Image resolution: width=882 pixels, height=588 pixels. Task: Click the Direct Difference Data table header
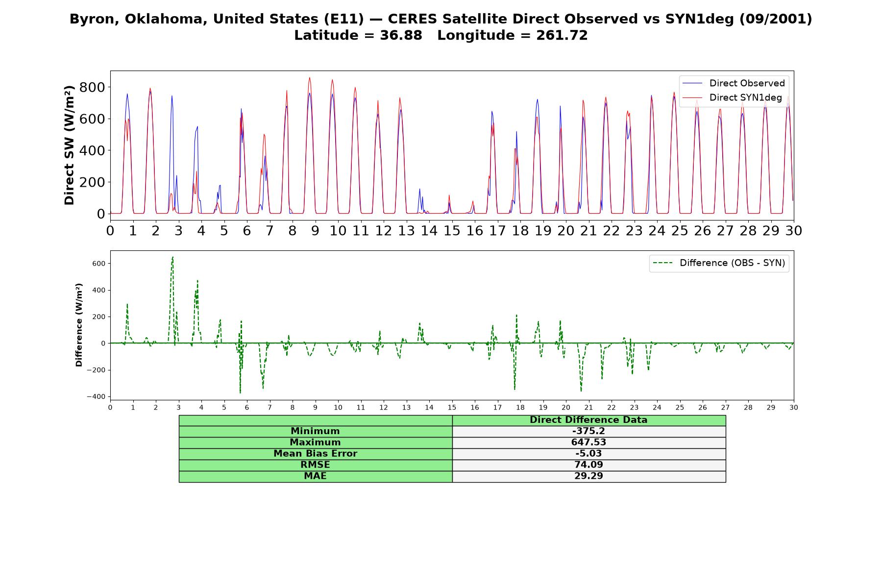point(588,420)
